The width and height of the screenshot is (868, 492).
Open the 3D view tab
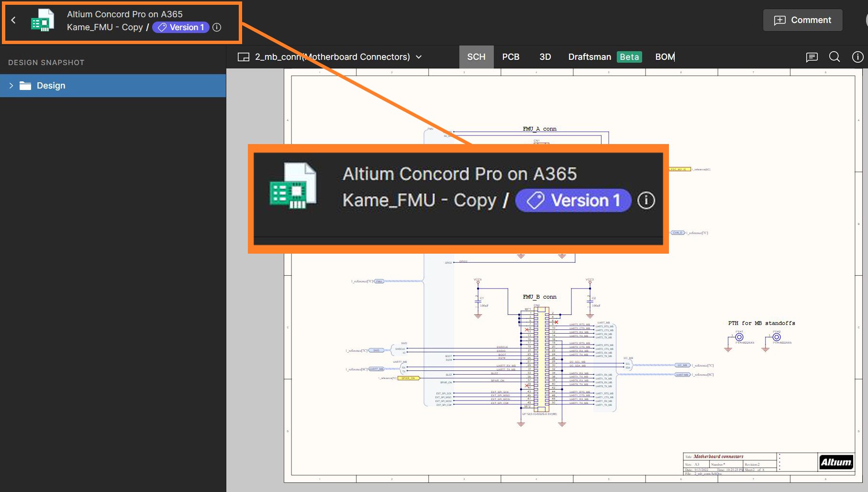pos(545,56)
